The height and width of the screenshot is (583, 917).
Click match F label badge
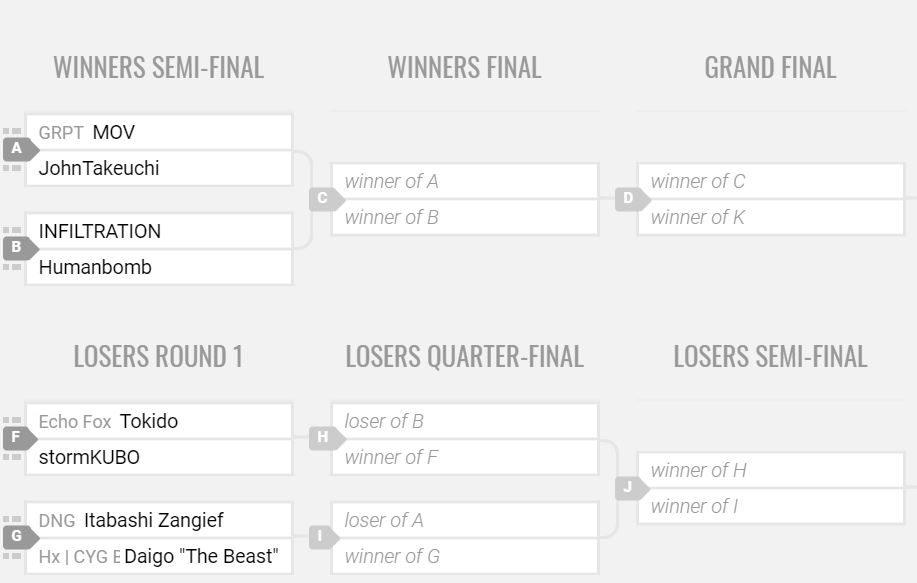pyautogui.click(x=17, y=438)
